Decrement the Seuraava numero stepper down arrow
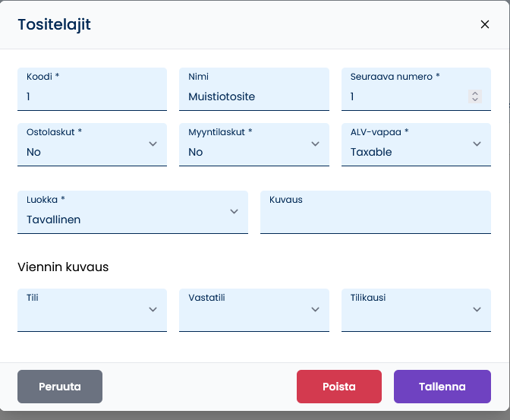The image size is (510, 420). pyautogui.click(x=475, y=99)
